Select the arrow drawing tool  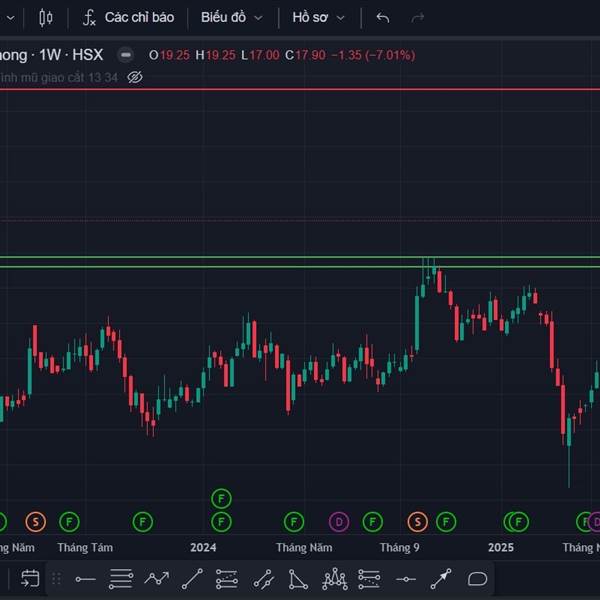pyautogui.click(x=441, y=578)
